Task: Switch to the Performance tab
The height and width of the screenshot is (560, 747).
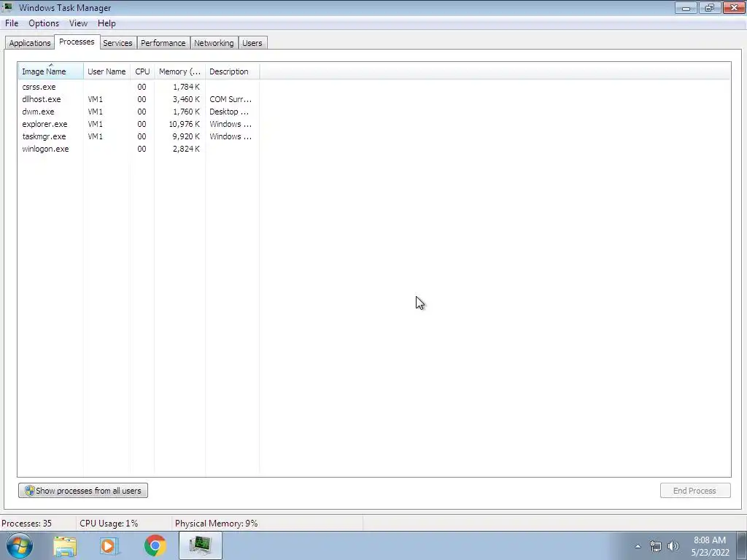Action: click(163, 43)
